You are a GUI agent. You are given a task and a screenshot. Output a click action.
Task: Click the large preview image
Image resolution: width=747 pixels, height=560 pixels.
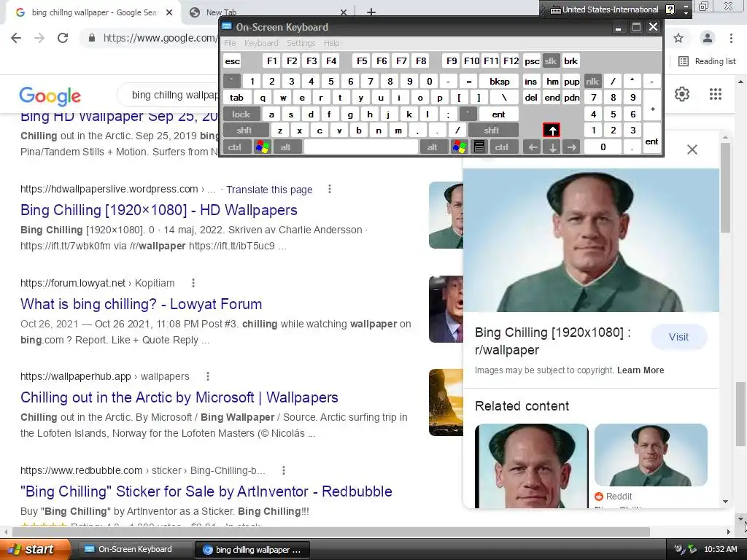591,240
